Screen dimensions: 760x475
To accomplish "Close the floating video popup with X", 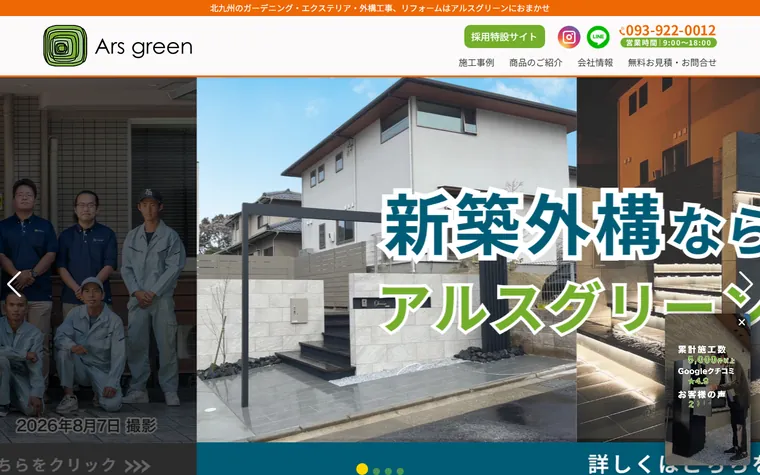I will (x=742, y=322).
